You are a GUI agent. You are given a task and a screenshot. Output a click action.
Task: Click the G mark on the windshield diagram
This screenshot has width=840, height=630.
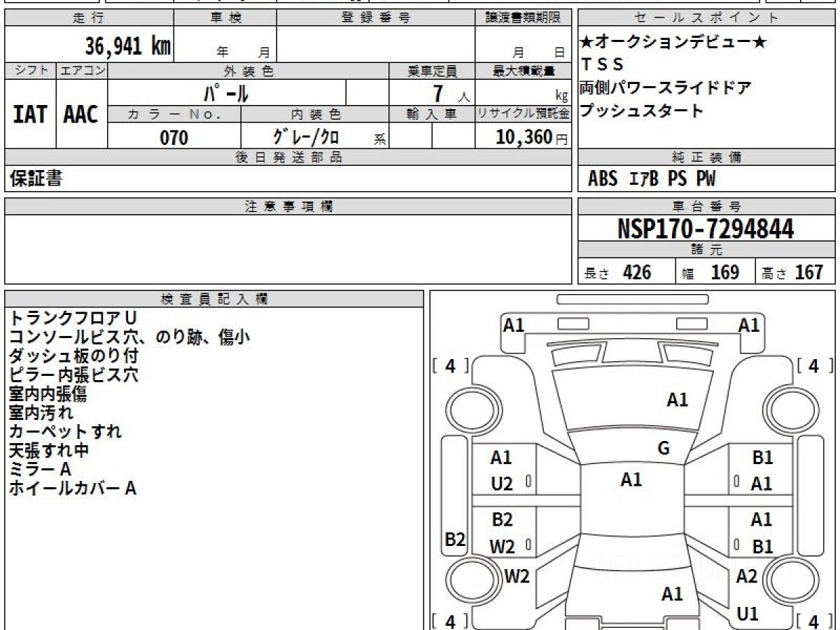pos(664,449)
